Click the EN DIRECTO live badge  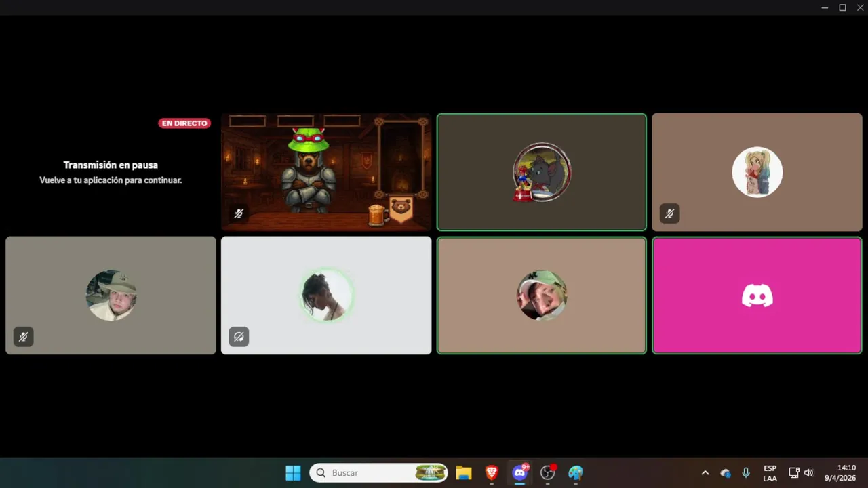(x=184, y=123)
